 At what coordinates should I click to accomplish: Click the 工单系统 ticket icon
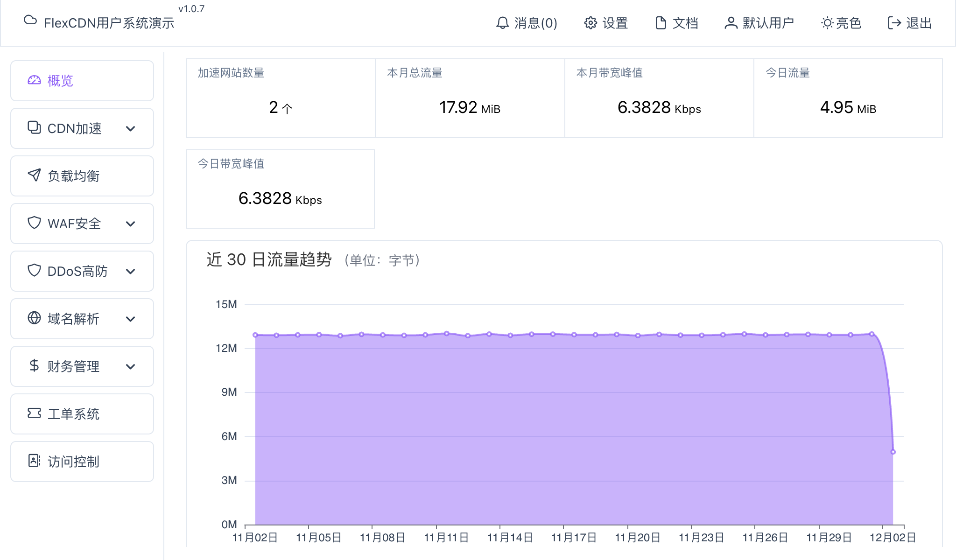pyautogui.click(x=33, y=414)
